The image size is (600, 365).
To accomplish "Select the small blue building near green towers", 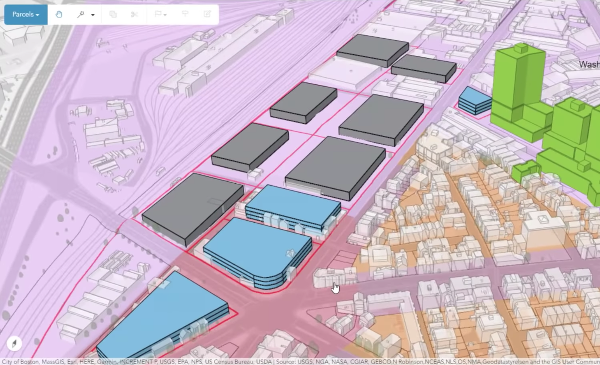I will pyautogui.click(x=474, y=100).
